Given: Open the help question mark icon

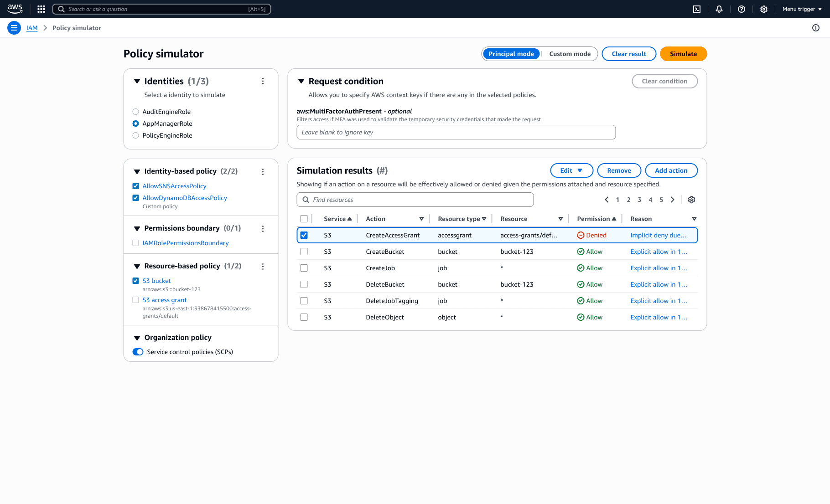Looking at the screenshot, I should pos(742,9).
